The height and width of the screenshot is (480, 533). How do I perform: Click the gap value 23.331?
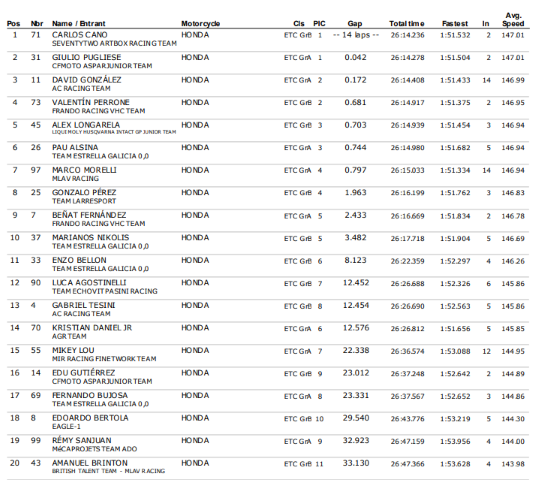(356, 395)
